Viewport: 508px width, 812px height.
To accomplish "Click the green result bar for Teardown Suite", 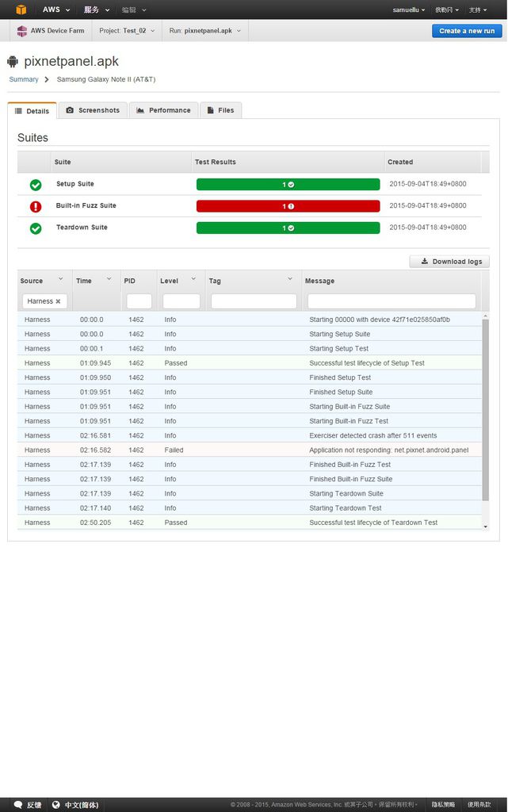I will [x=288, y=228].
